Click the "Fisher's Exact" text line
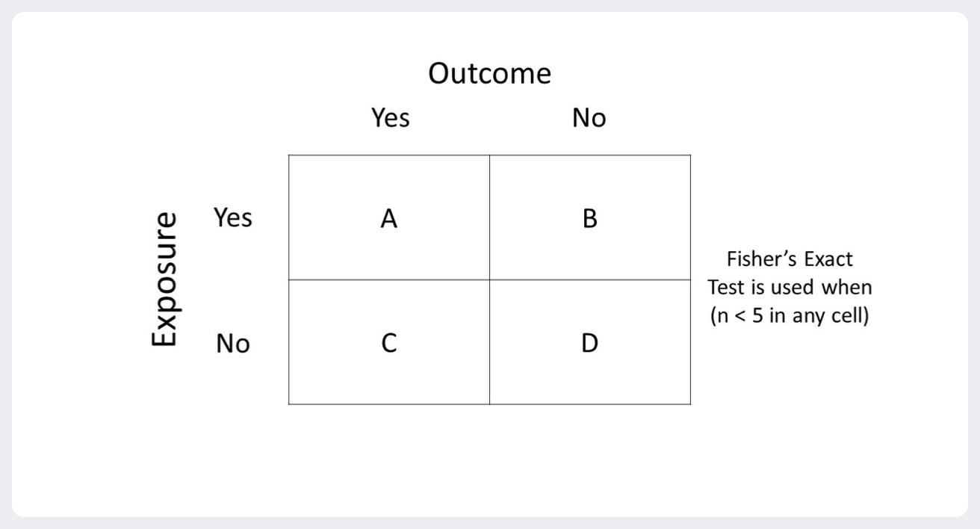This screenshot has height=529, width=980. click(x=791, y=261)
